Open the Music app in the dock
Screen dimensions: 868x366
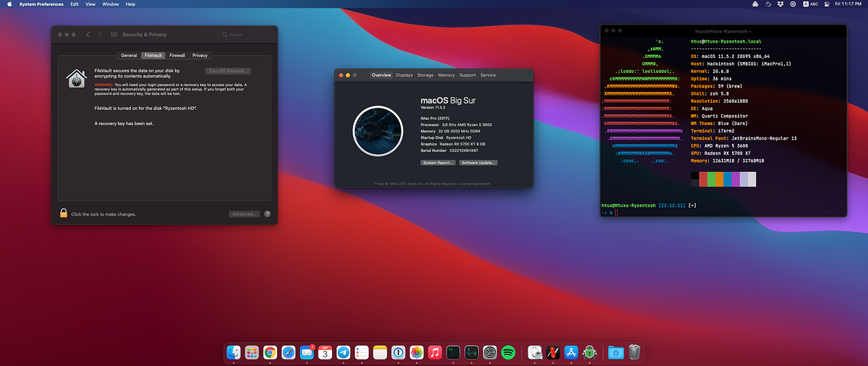click(435, 352)
